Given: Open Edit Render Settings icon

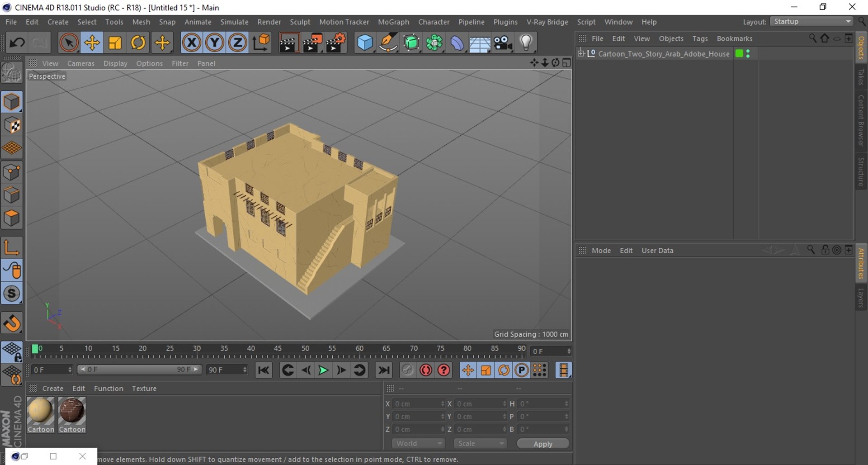Looking at the screenshot, I should tap(336, 43).
